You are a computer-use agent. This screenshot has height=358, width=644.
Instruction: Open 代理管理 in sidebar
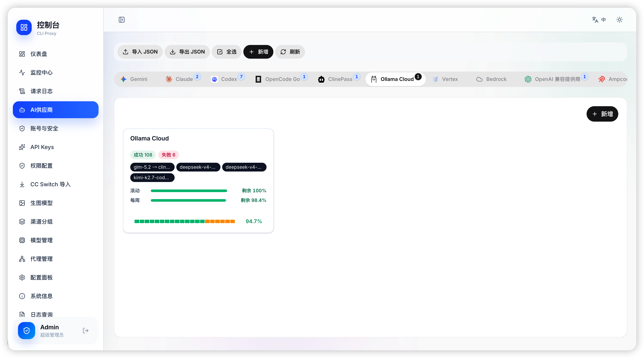tap(55, 259)
